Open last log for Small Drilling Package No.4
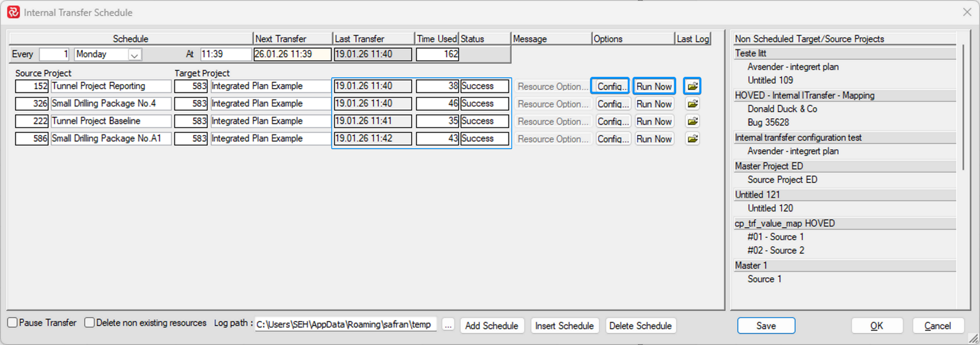 692,104
